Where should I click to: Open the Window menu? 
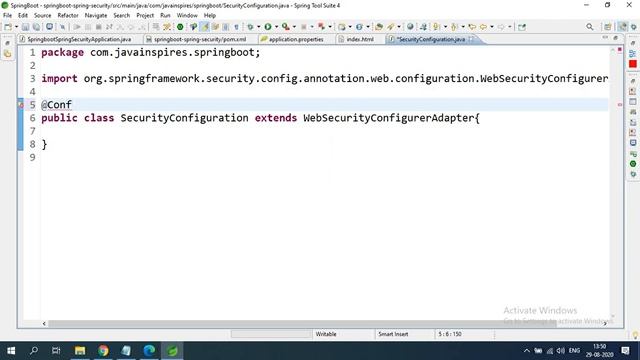[x=187, y=16]
